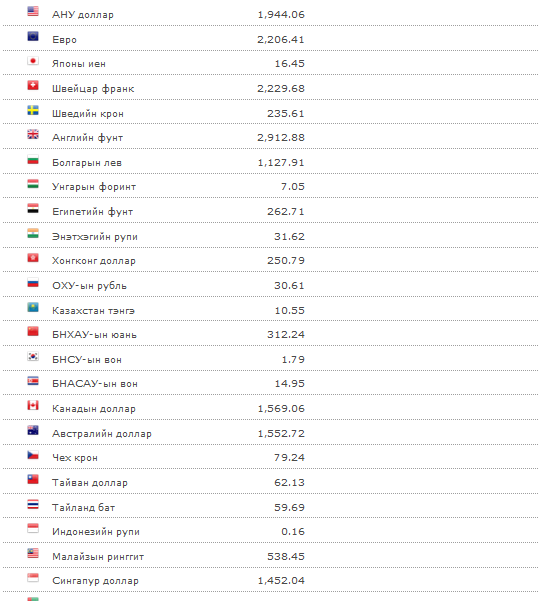Select the Египетийн фунт row label

tap(92, 212)
